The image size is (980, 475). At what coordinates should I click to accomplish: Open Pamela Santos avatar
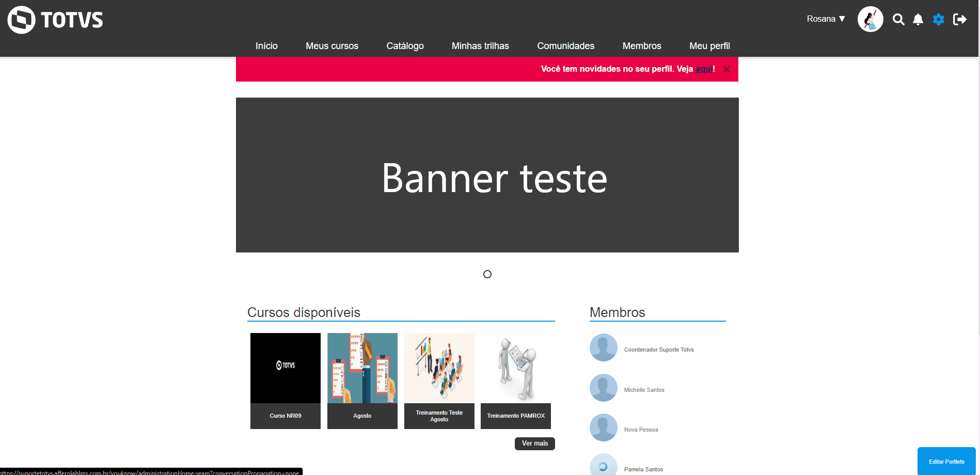click(604, 465)
